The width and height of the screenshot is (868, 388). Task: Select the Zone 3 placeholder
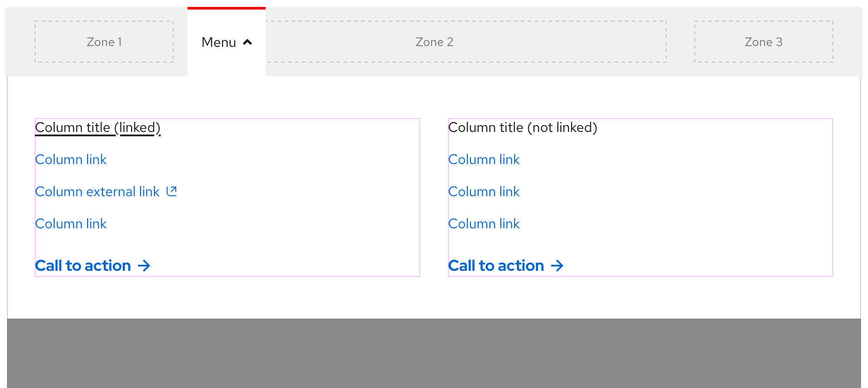[x=764, y=42]
